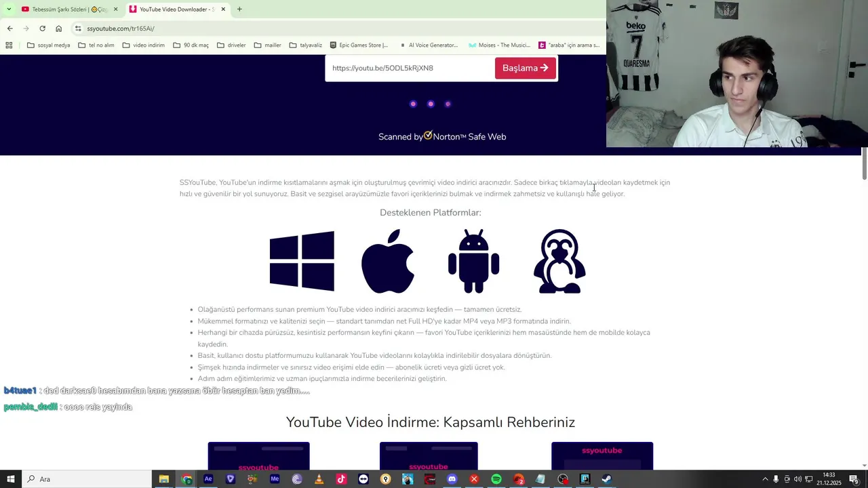Click the middle ssyoutube guide thumbnail
The width and height of the screenshot is (868, 488).
click(429, 455)
